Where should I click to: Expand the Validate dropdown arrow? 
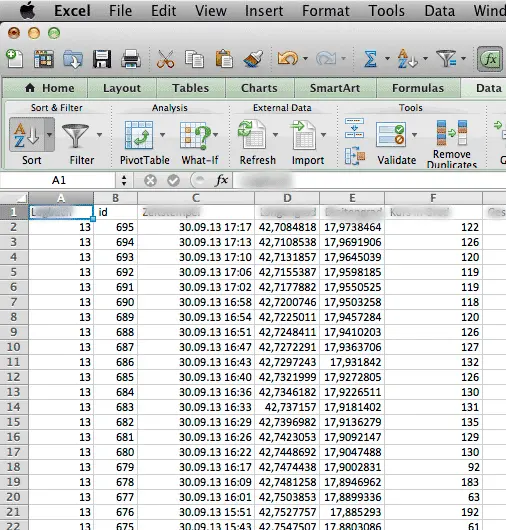[x=414, y=135]
